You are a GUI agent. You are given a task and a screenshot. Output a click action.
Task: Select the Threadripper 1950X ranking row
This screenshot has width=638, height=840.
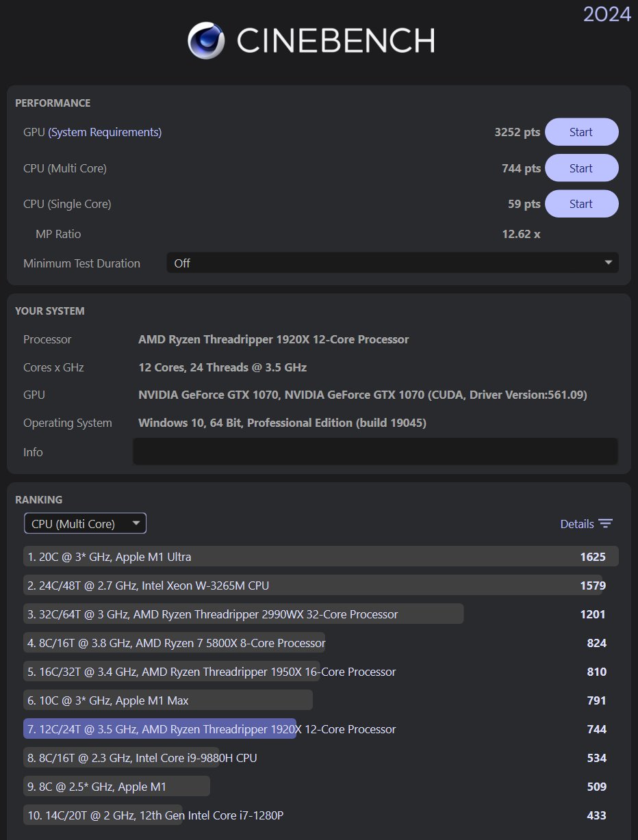tap(320, 671)
